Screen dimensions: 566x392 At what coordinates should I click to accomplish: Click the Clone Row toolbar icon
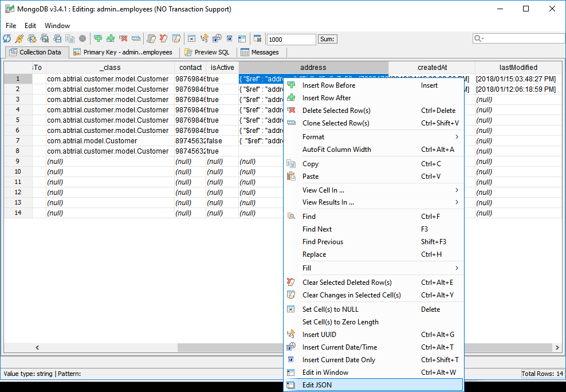pos(136,38)
